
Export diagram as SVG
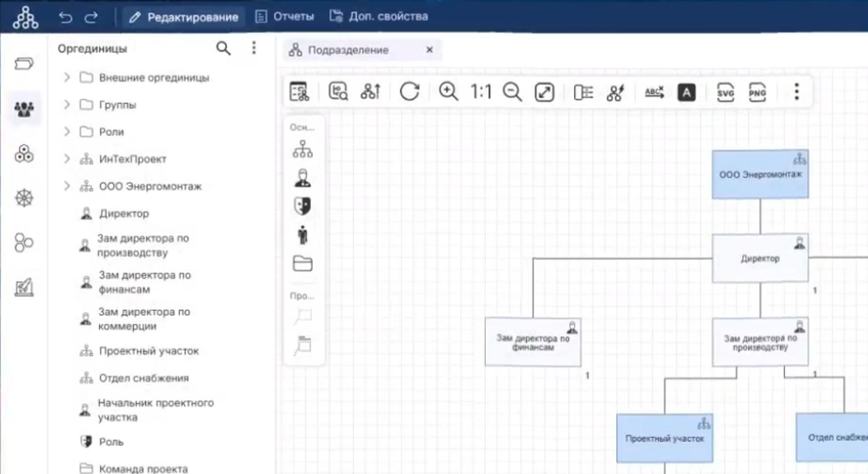click(725, 92)
